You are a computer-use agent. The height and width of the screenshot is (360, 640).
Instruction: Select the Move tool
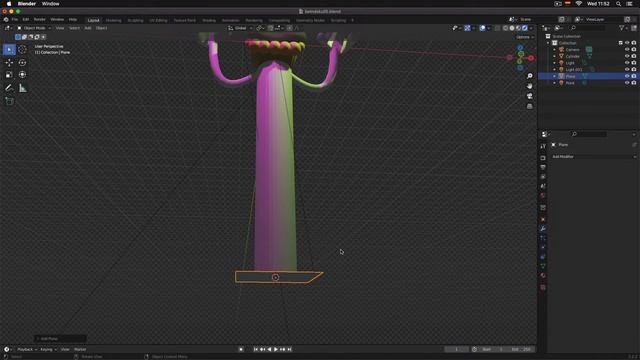click(x=9, y=62)
